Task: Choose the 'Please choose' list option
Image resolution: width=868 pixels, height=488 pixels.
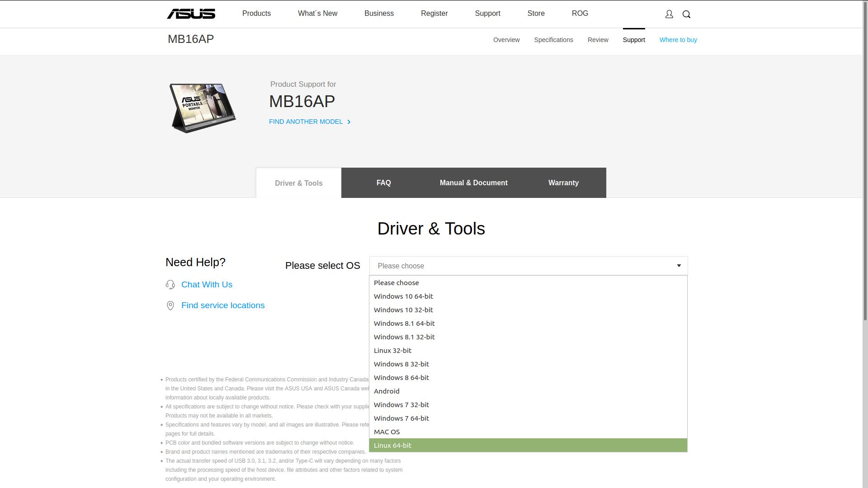Action: click(x=528, y=283)
